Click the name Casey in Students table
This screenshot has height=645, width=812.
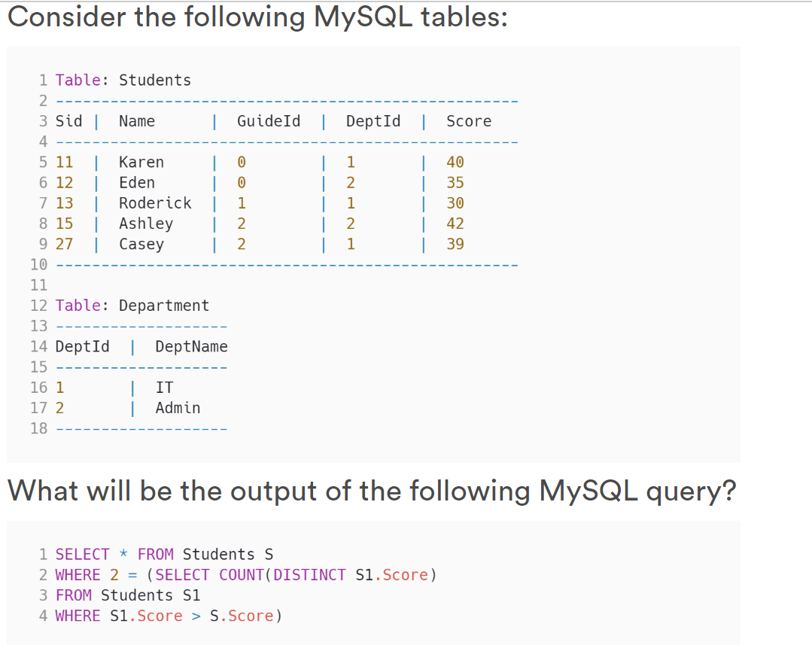(141, 244)
